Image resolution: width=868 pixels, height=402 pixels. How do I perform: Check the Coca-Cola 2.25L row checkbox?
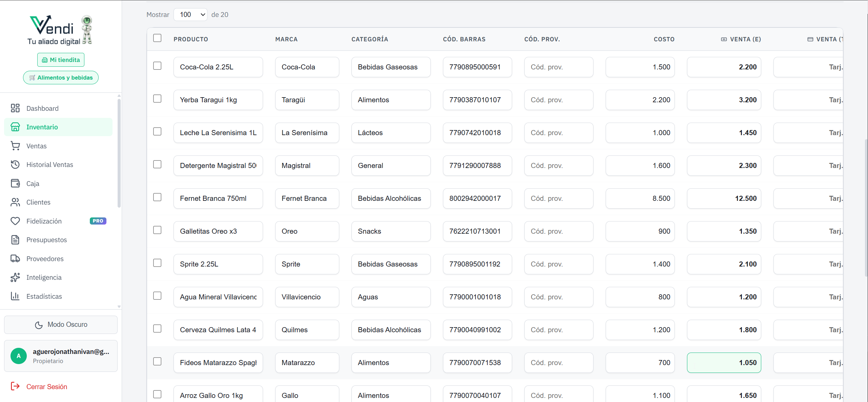(x=157, y=66)
